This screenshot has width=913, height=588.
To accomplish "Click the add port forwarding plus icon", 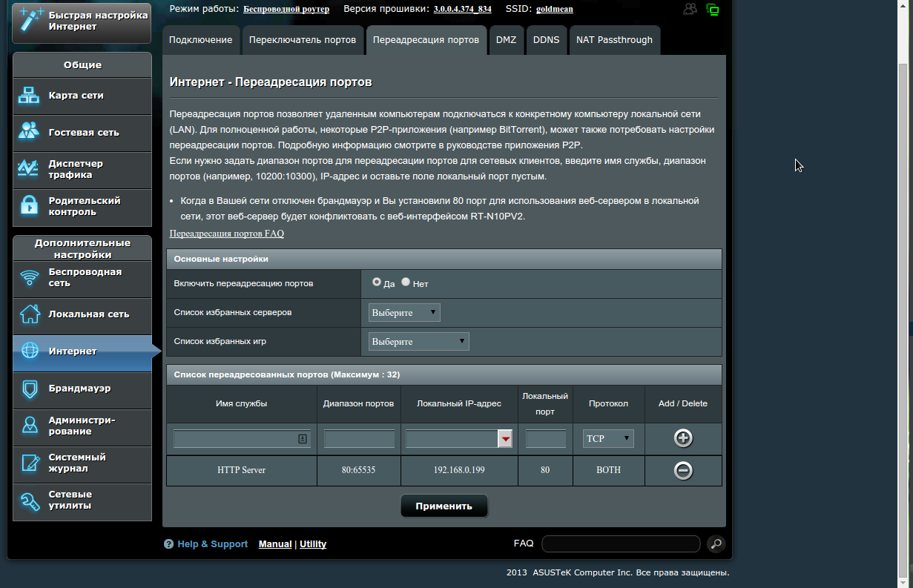I will pyautogui.click(x=683, y=438).
